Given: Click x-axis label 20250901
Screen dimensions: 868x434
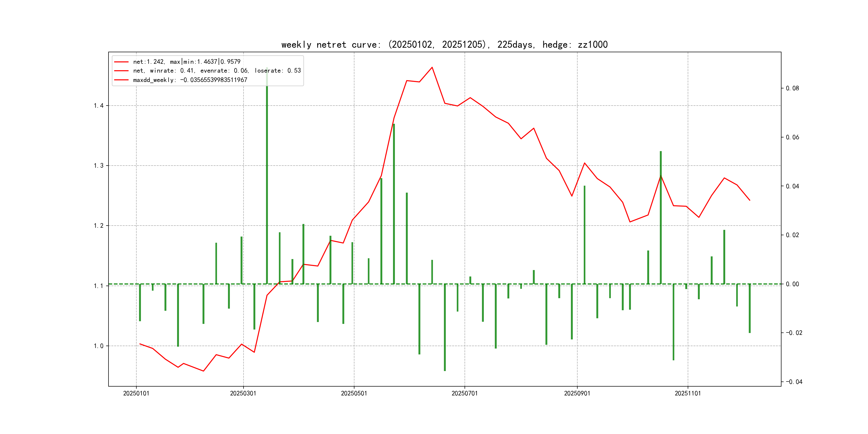Looking at the screenshot, I should (x=577, y=393).
